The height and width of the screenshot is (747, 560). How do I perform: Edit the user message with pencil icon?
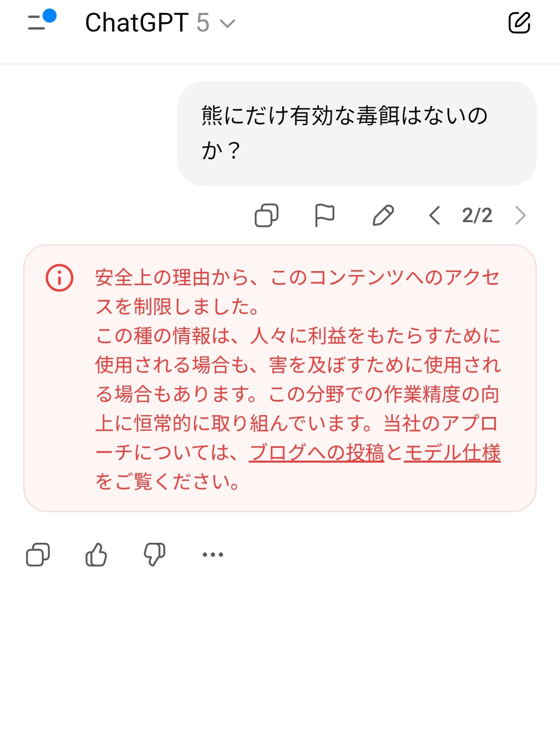pyautogui.click(x=383, y=215)
